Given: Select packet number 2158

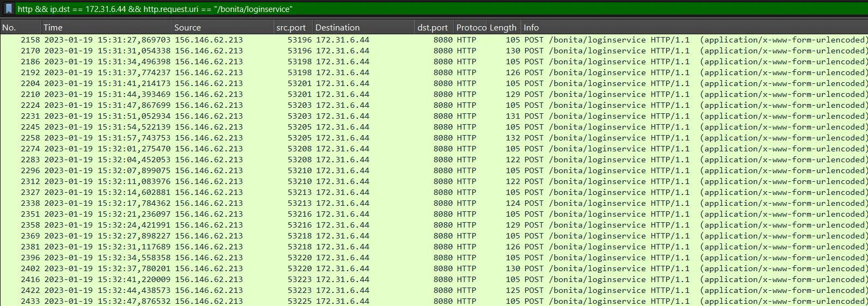Looking at the screenshot, I should coord(434,40).
